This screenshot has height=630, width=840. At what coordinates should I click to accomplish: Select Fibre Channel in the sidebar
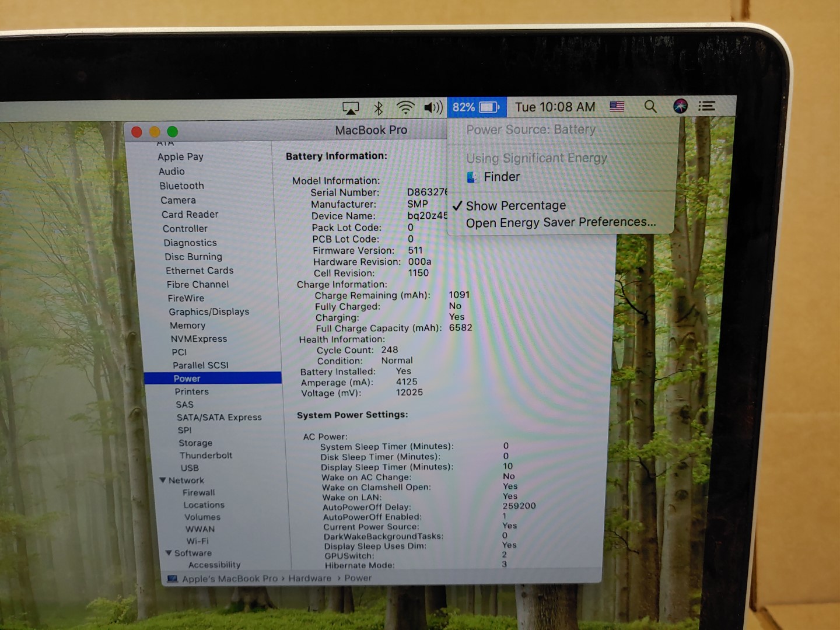(x=198, y=285)
